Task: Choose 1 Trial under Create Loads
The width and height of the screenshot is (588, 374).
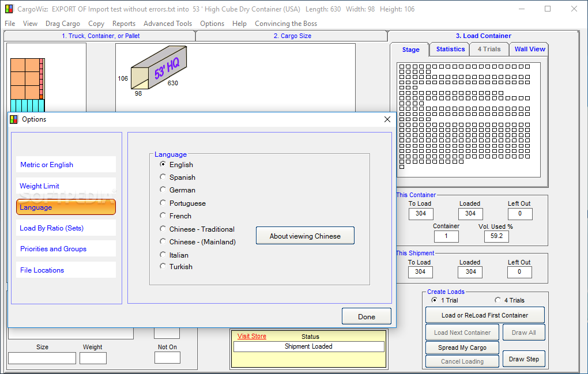Action: point(445,300)
